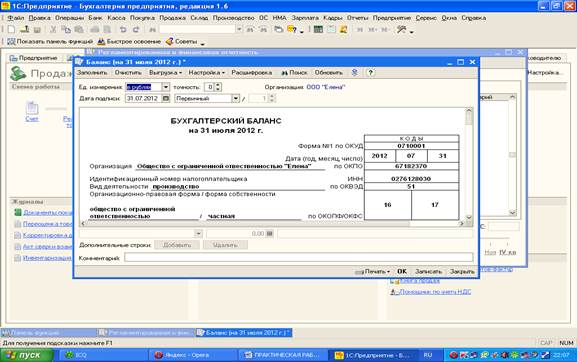Open the Зарплата menu
This screenshot has height=362, width=577.
click(x=305, y=18)
